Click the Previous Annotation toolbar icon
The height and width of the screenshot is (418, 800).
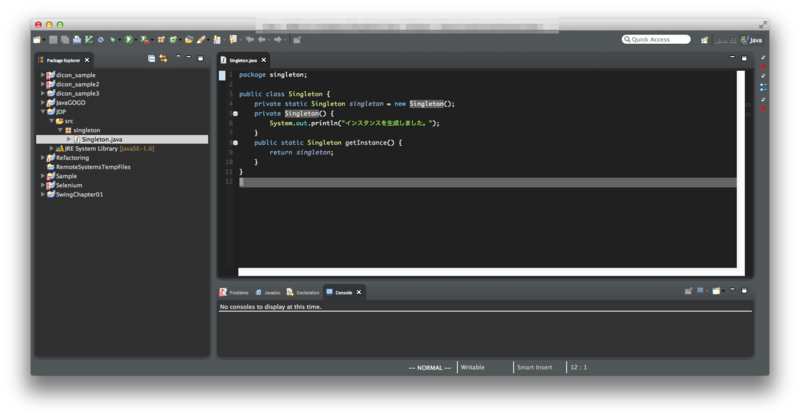coord(233,39)
